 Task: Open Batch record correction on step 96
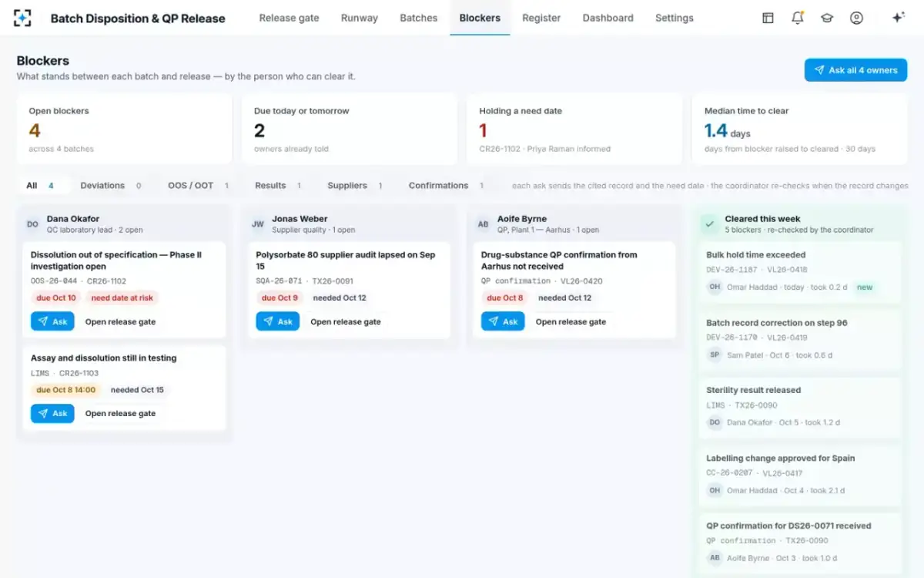(x=800, y=339)
